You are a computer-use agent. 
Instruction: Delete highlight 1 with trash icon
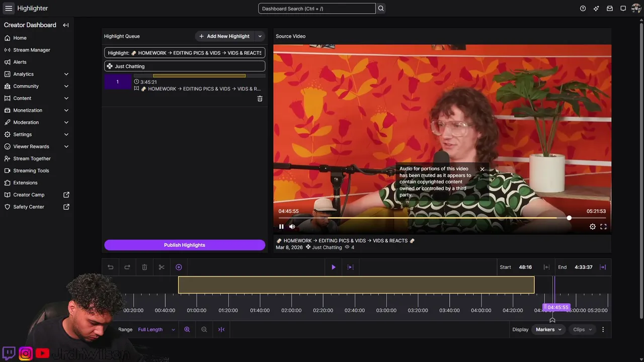tap(260, 99)
